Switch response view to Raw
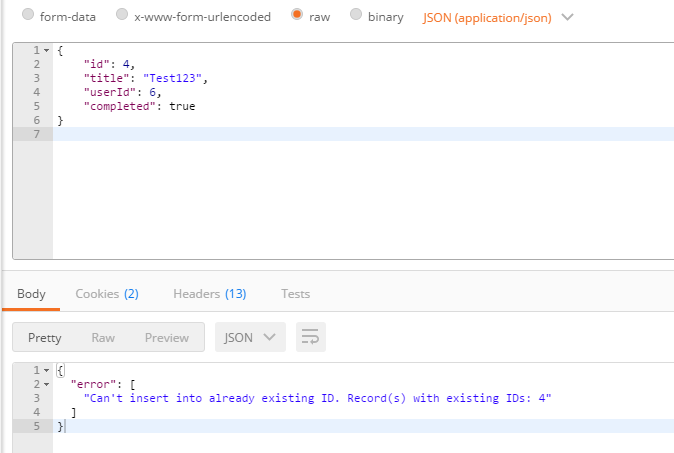Screen dimensions: 674x453 tap(103, 338)
